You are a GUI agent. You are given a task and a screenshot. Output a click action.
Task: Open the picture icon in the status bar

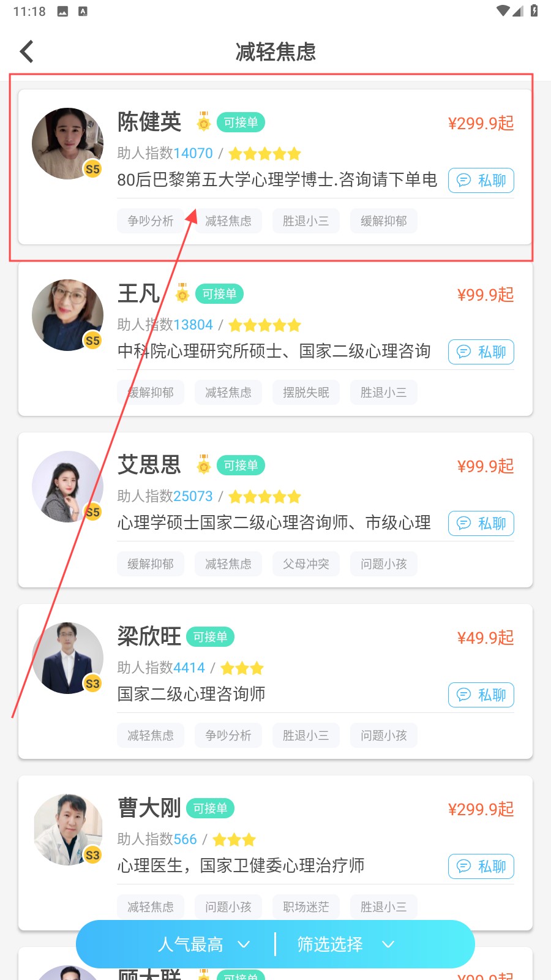click(62, 11)
